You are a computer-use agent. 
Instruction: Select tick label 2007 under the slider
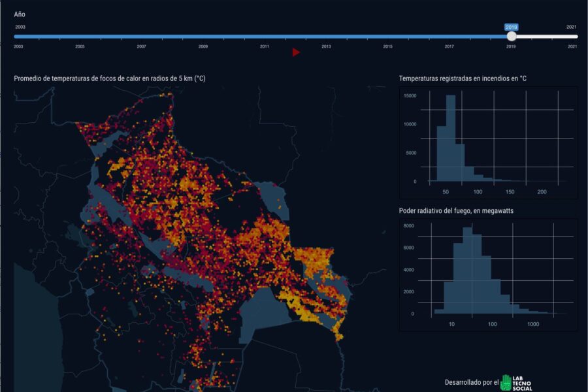pos(141,46)
